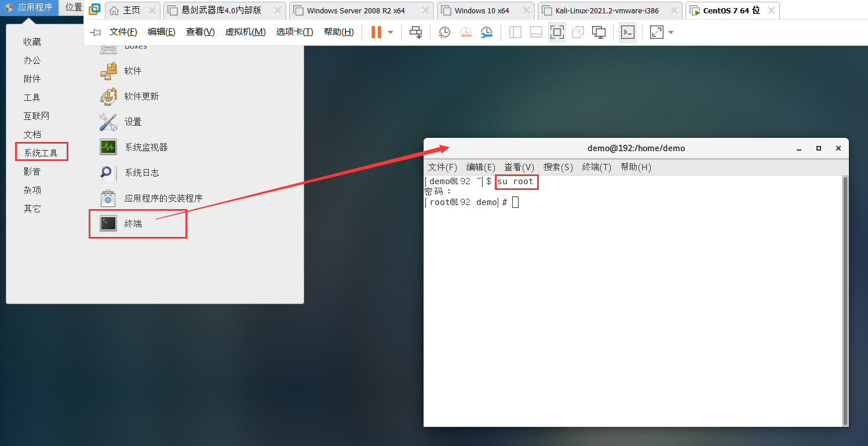The image size is (868, 446).
Task: Toggle the VMware sidebar library panel icon
Action: [x=515, y=32]
